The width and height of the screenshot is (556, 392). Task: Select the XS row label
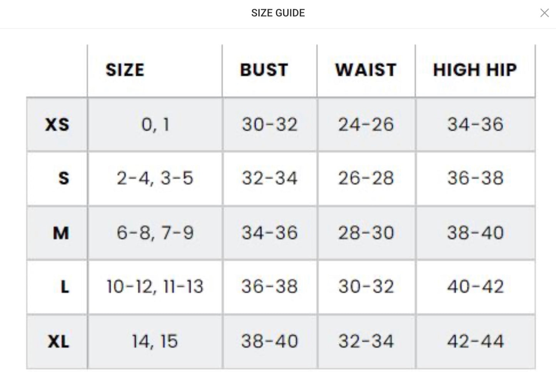57,125
